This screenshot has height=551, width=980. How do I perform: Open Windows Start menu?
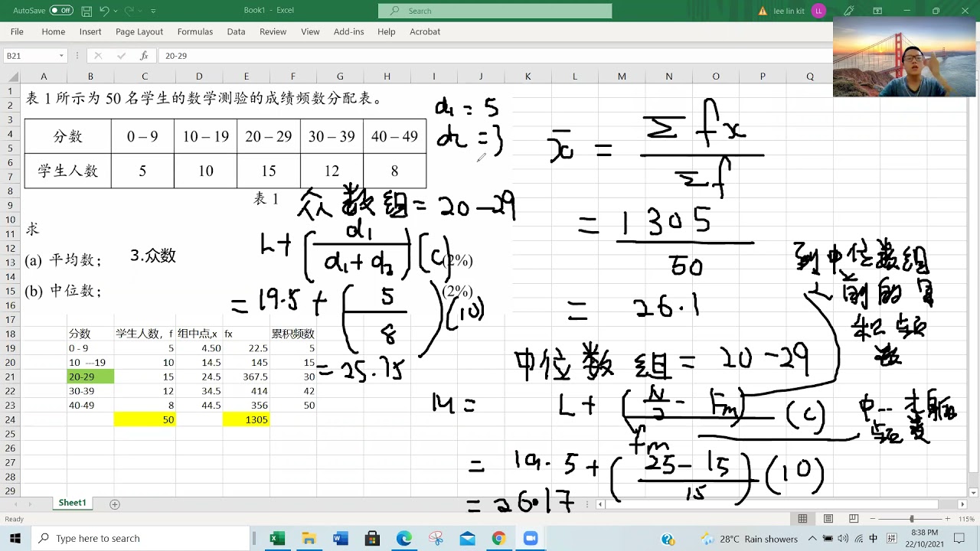[15, 539]
